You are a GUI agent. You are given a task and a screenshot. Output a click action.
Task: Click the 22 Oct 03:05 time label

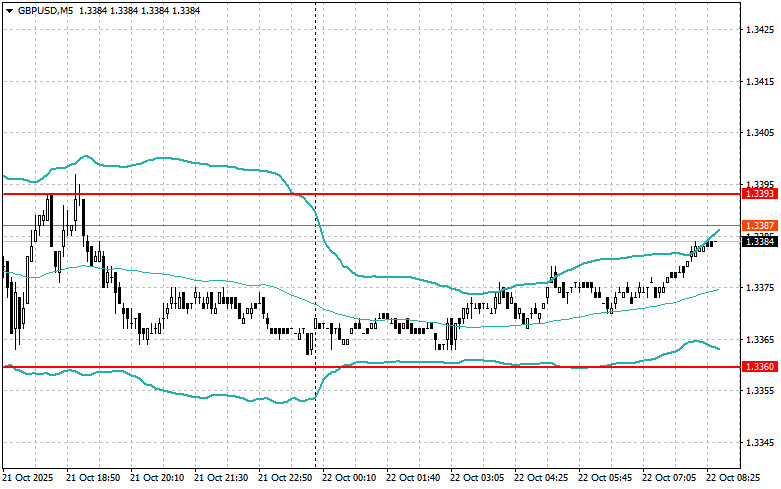tap(477, 478)
